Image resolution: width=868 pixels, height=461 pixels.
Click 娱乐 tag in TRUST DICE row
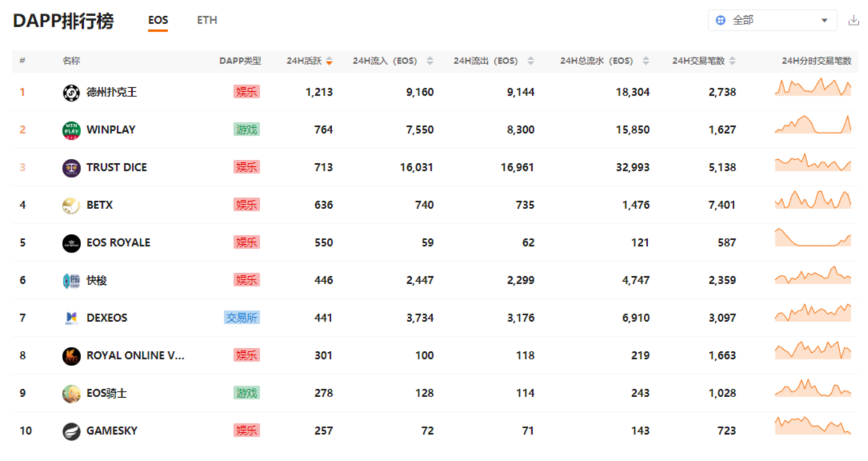pos(246,168)
